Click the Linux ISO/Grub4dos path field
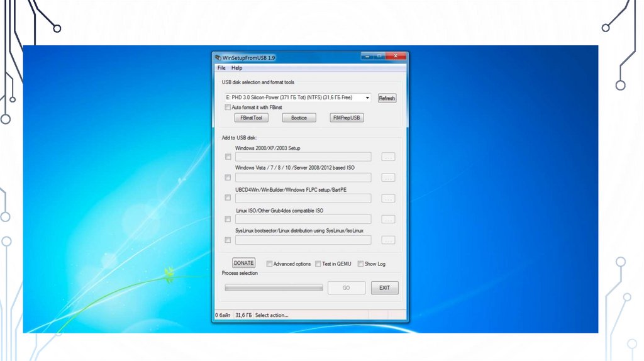 [x=303, y=219]
